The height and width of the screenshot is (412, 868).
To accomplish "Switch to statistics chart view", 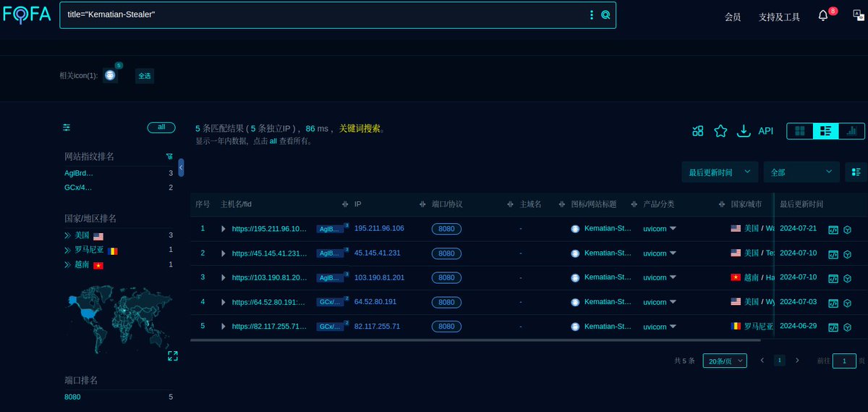I will coord(851,131).
